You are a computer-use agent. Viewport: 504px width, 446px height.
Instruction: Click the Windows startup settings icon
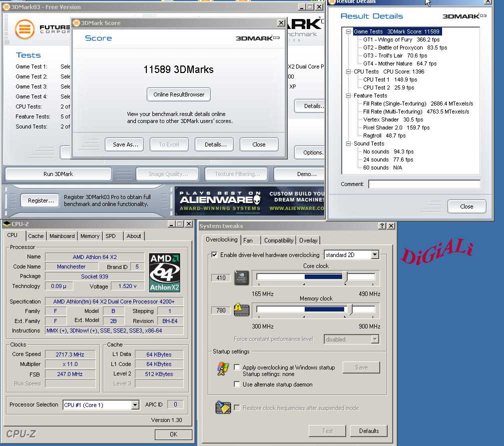[222, 369]
